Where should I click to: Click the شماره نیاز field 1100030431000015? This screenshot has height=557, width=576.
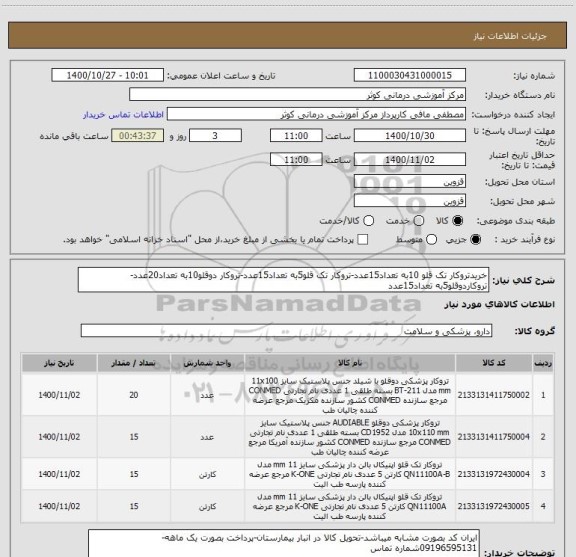click(x=410, y=75)
